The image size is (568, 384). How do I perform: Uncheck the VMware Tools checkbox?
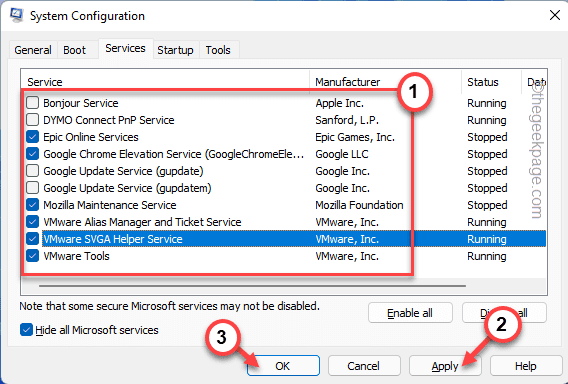pos(33,256)
